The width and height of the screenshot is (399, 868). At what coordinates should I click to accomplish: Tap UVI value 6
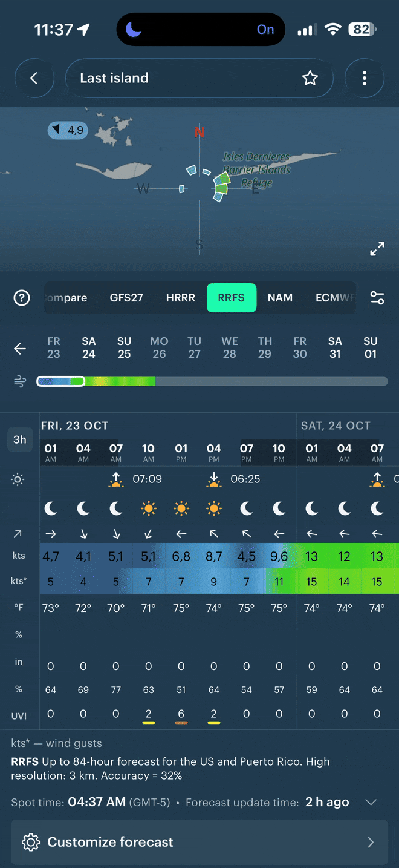tap(181, 714)
